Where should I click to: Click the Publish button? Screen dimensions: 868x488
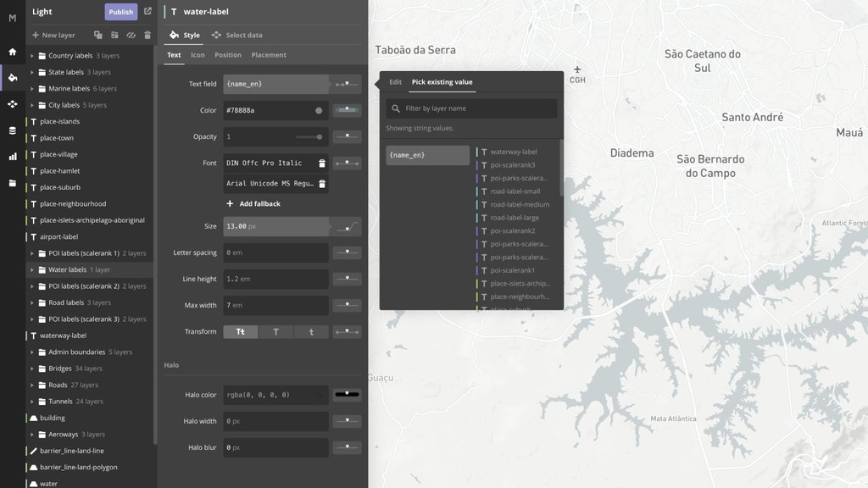click(120, 12)
